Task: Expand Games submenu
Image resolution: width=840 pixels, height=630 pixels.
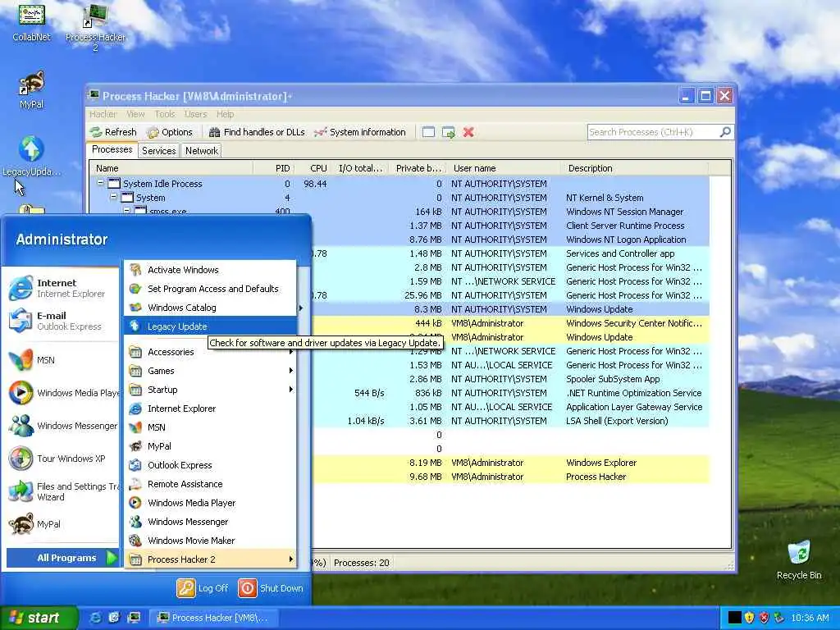Action: click(211, 371)
